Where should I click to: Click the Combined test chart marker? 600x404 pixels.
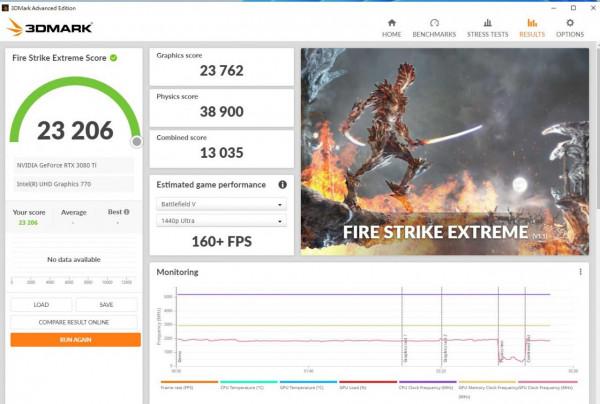click(528, 348)
